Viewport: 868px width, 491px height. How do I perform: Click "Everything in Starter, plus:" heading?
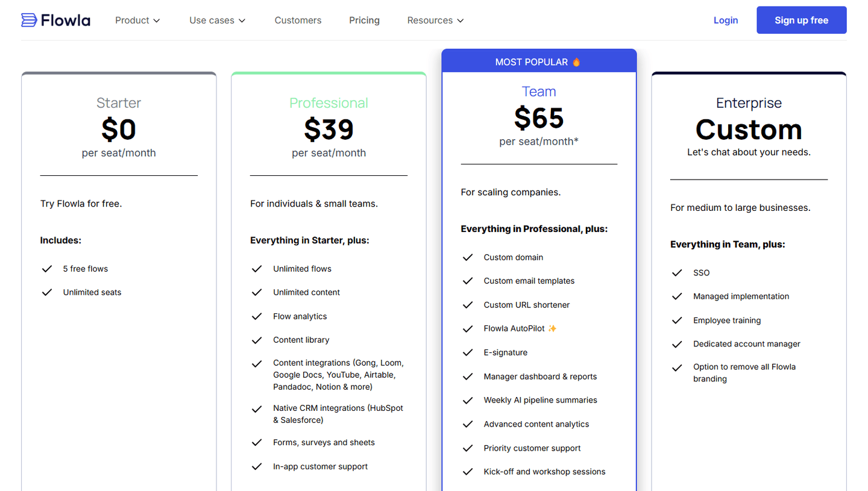point(310,240)
